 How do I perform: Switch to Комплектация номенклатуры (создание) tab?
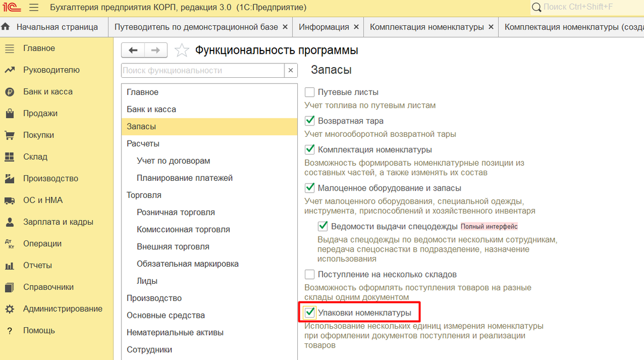(x=571, y=26)
